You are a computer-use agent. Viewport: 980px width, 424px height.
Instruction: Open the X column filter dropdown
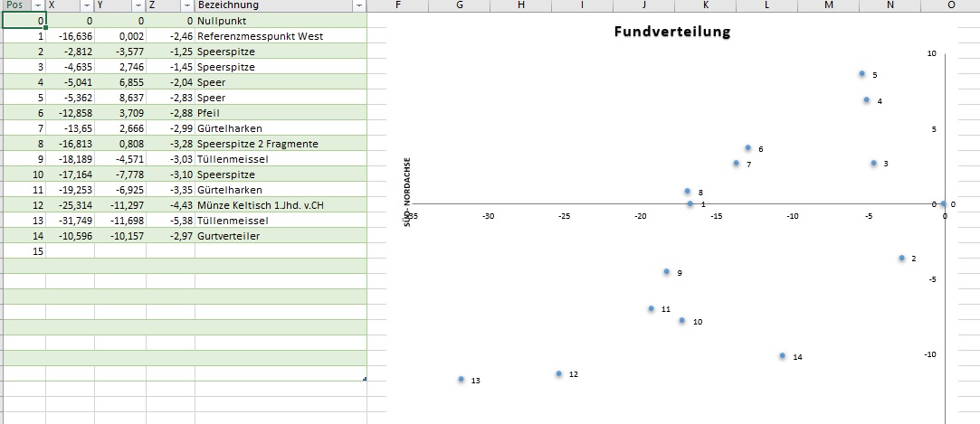(x=87, y=5)
